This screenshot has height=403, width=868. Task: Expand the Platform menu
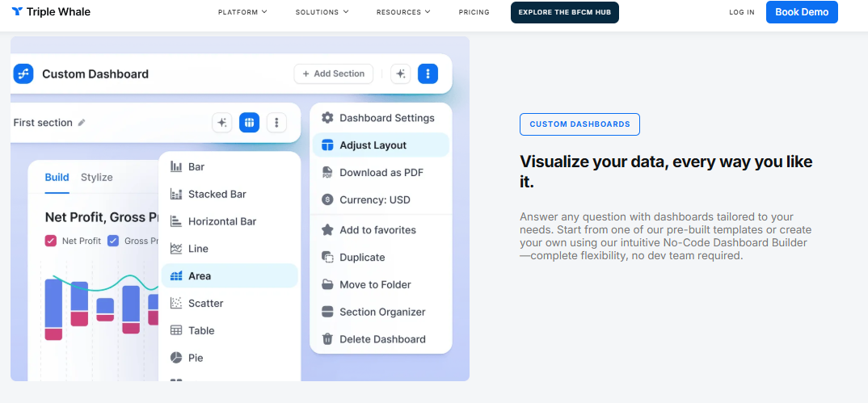242,12
